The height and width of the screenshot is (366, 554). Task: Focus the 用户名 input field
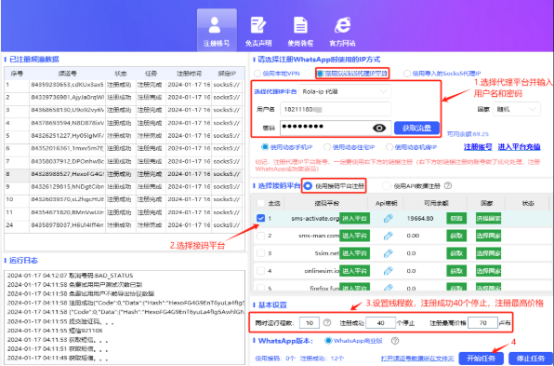tap(336, 110)
